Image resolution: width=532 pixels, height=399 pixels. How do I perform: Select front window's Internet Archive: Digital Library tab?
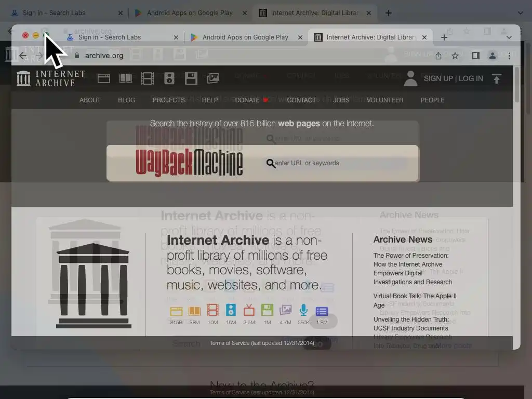[370, 37]
